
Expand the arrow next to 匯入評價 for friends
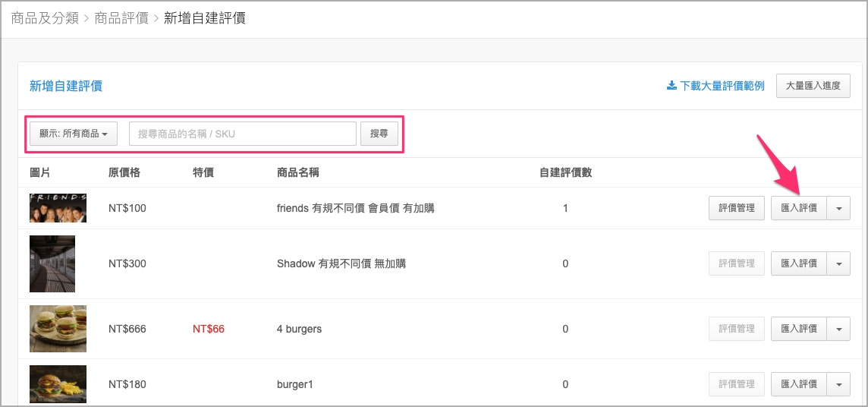point(838,208)
